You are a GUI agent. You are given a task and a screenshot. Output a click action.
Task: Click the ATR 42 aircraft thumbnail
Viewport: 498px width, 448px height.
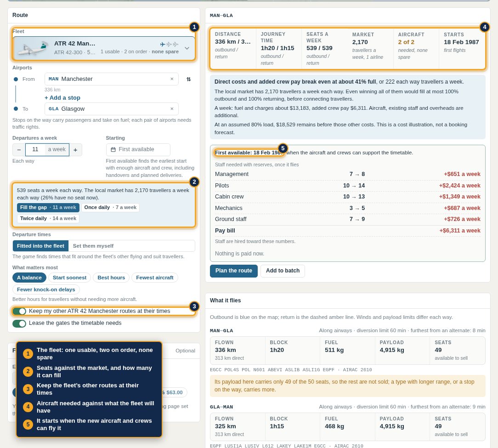pos(33,48)
